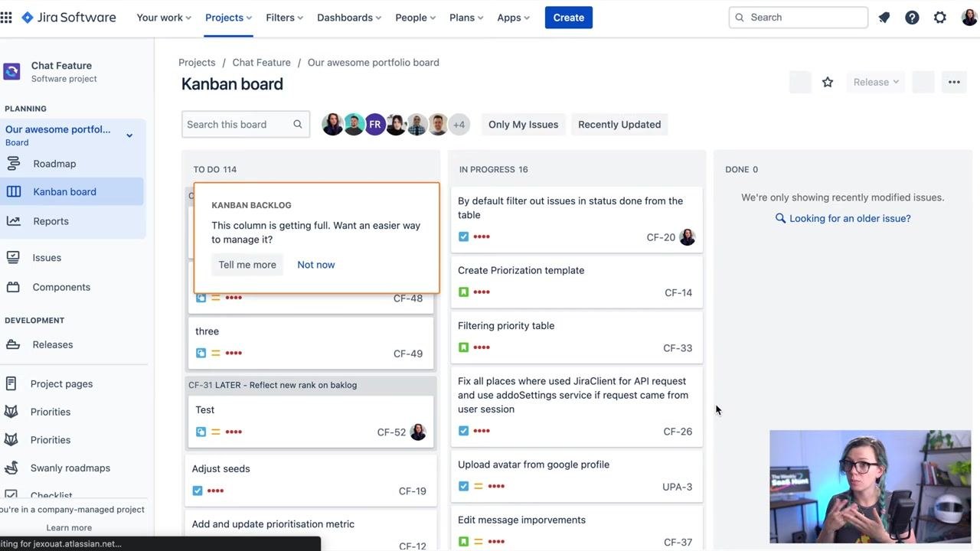Open Reports in the sidebar

click(x=72, y=221)
